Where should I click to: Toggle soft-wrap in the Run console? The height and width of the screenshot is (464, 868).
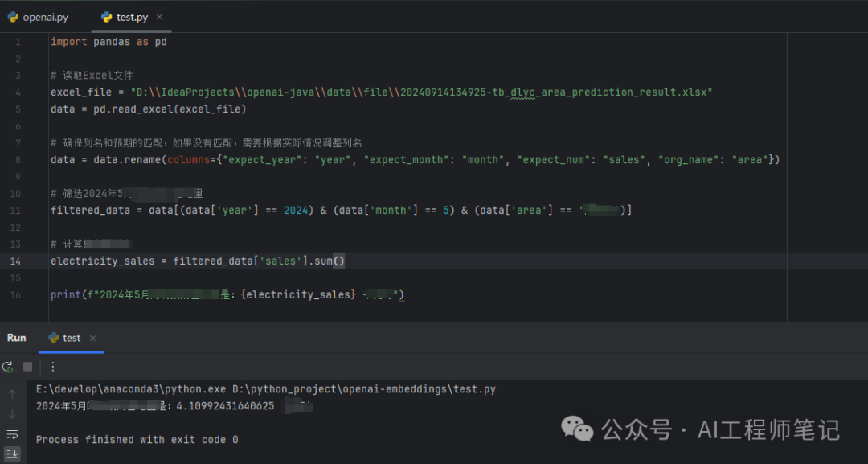pyautogui.click(x=12, y=434)
